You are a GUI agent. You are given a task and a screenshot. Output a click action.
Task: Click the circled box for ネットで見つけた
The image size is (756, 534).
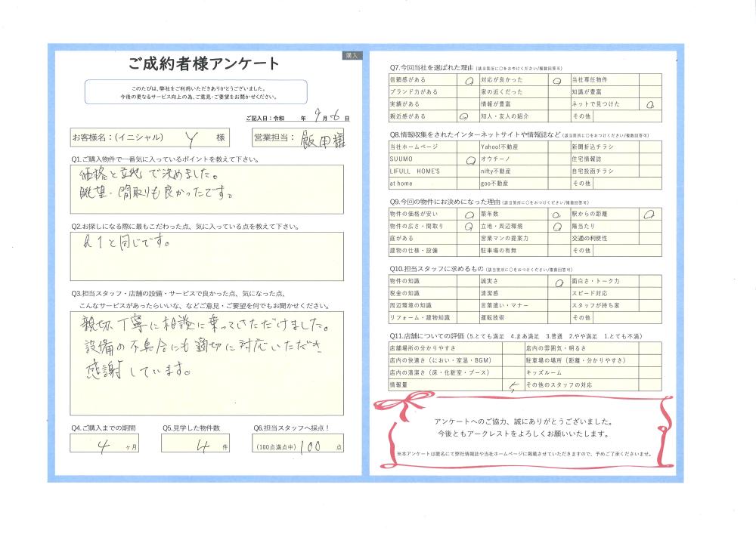click(x=650, y=104)
